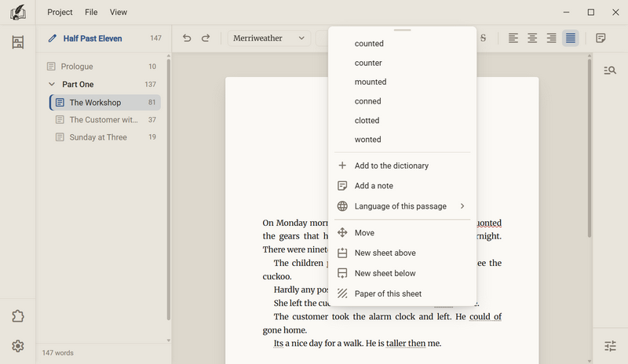The width and height of the screenshot is (628, 364).
Task: Click the four-arrow Move icon
Action: click(x=342, y=232)
